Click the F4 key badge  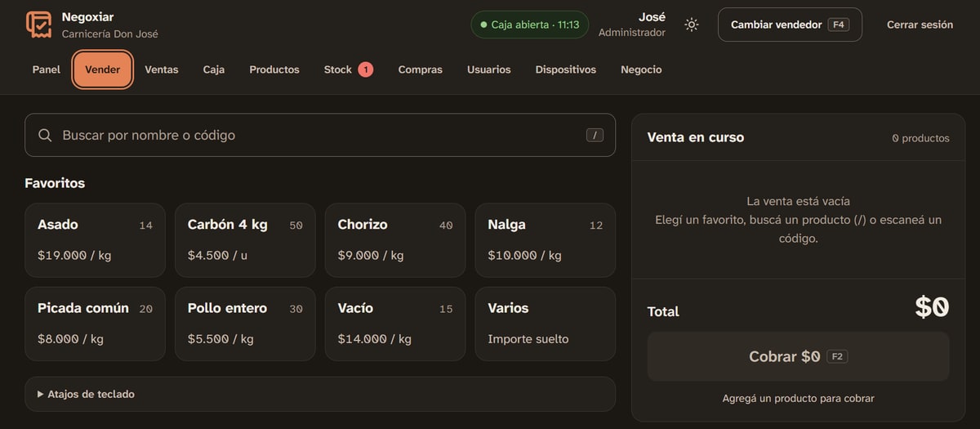pyautogui.click(x=838, y=25)
